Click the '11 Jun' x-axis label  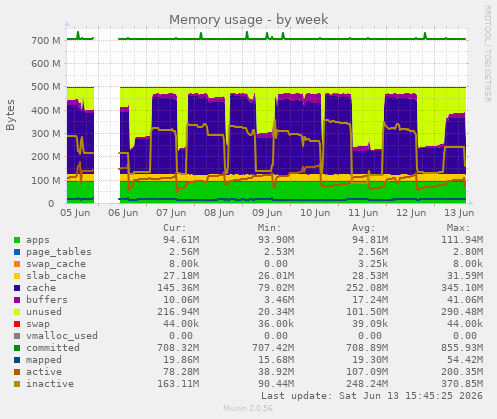click(363, 213)
